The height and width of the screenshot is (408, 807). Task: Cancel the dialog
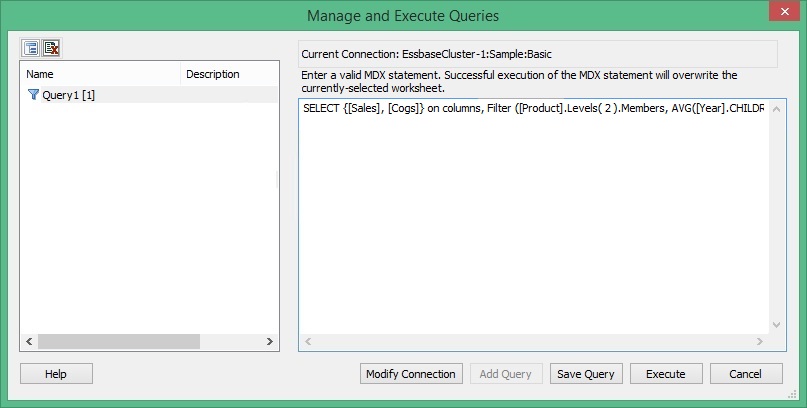click(746, 374)
